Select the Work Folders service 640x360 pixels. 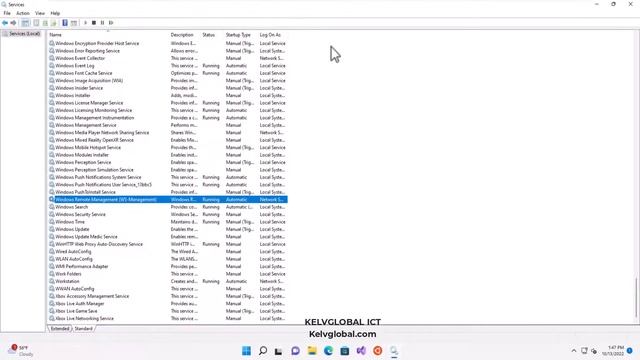tap(168, 274)
